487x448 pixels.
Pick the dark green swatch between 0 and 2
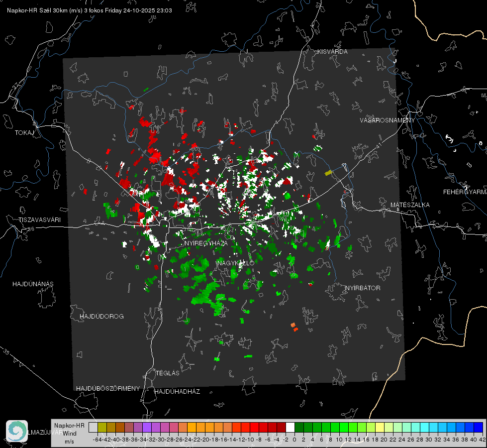299,427
